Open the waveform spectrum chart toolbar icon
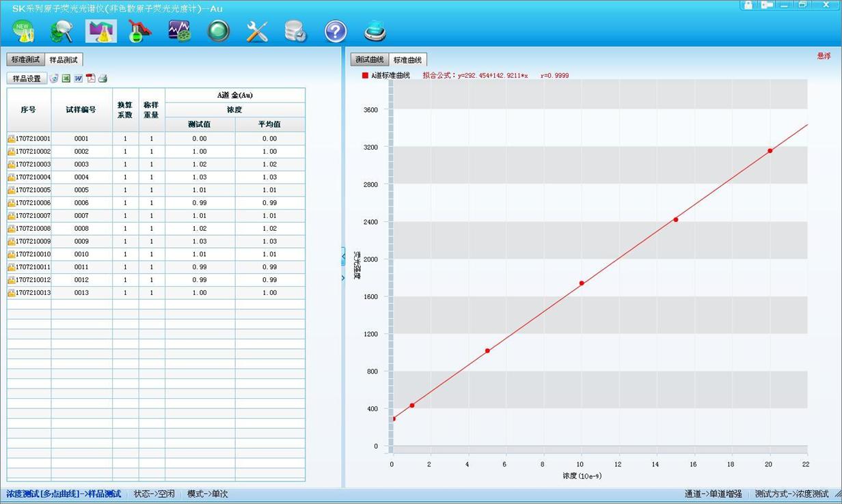Screen dimensions: 842x504 pos(179,31)
